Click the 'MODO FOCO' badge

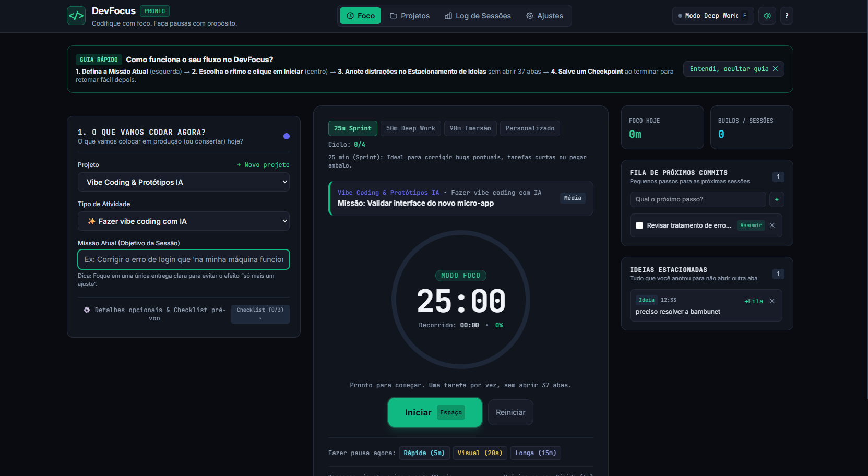pyautogui.click(x=460, y=276)
